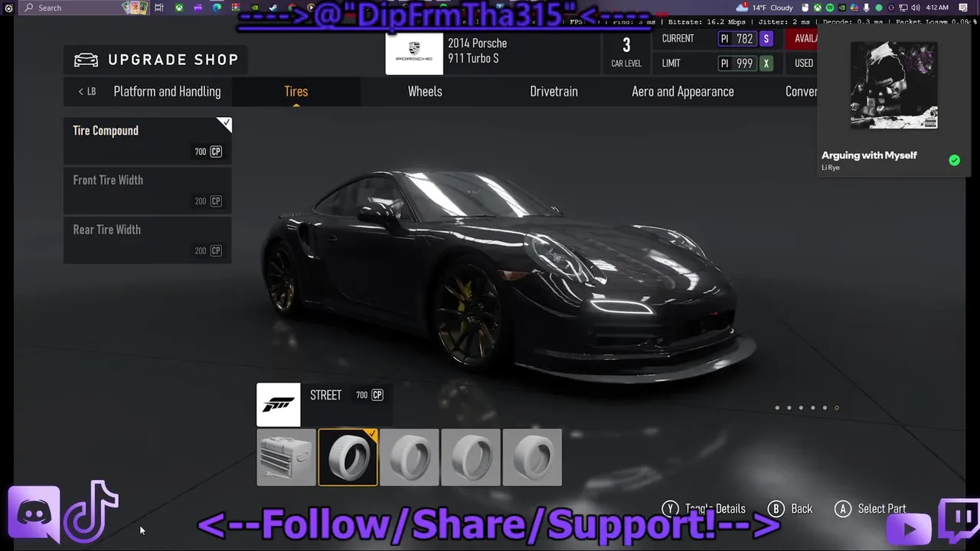Open the network status tray icon
This screenshot has width=980, height=551.
[903, 8]
